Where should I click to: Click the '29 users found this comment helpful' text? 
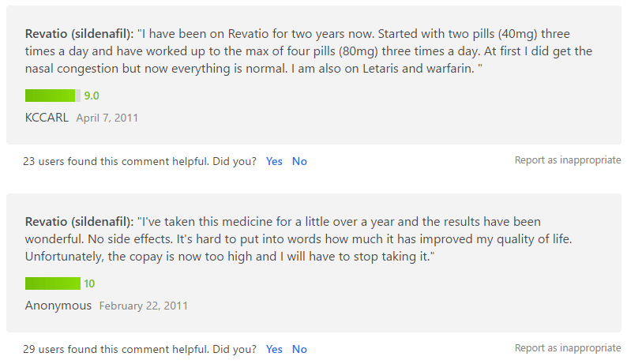tap(140, 349)
